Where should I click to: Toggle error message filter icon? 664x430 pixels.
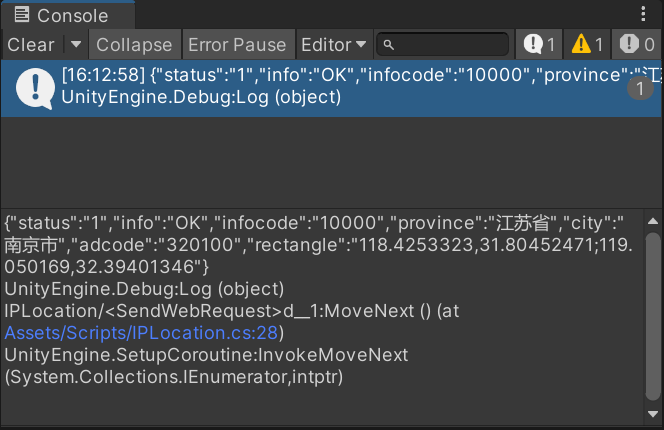pyautogui.click(x=636, y=44)
